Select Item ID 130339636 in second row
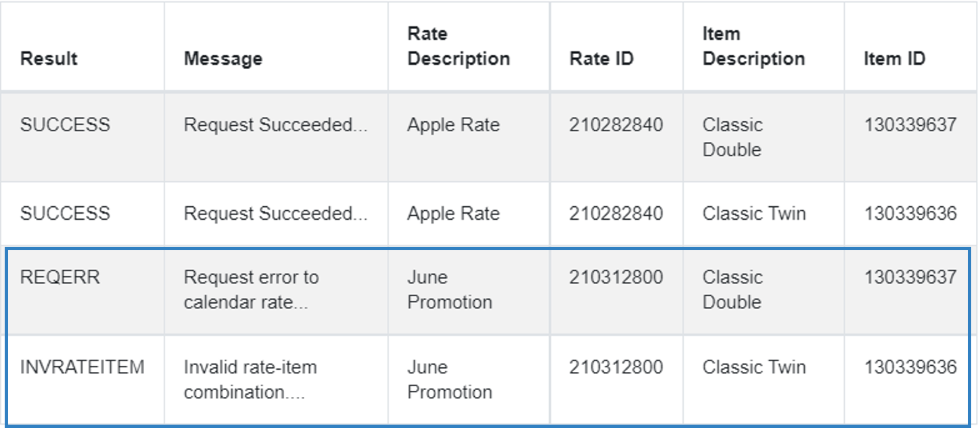 (x=910, y=214)
